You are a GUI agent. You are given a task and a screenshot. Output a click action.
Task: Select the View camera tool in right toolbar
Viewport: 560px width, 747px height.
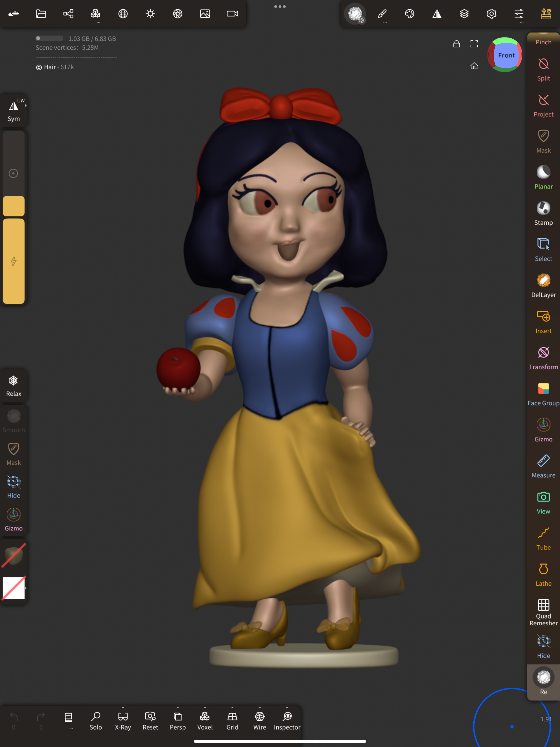click(x=543, y=502)
